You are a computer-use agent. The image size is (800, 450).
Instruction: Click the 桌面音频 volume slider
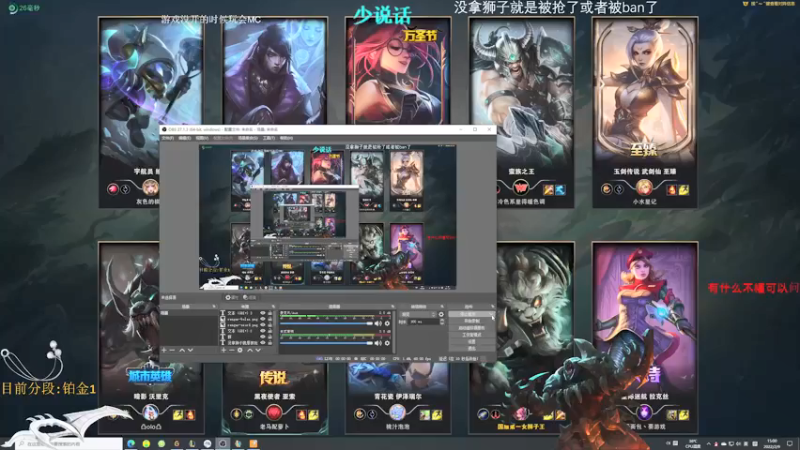click(327, 343)
